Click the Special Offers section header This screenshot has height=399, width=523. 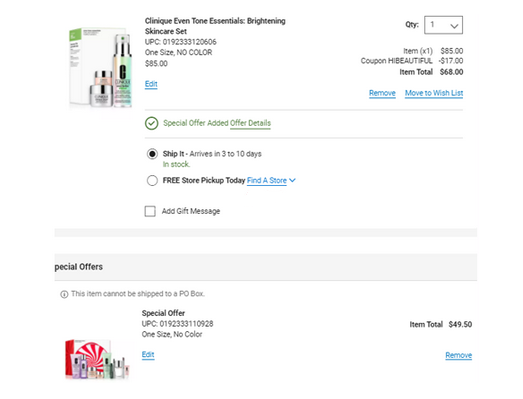[x=79, y=267]
